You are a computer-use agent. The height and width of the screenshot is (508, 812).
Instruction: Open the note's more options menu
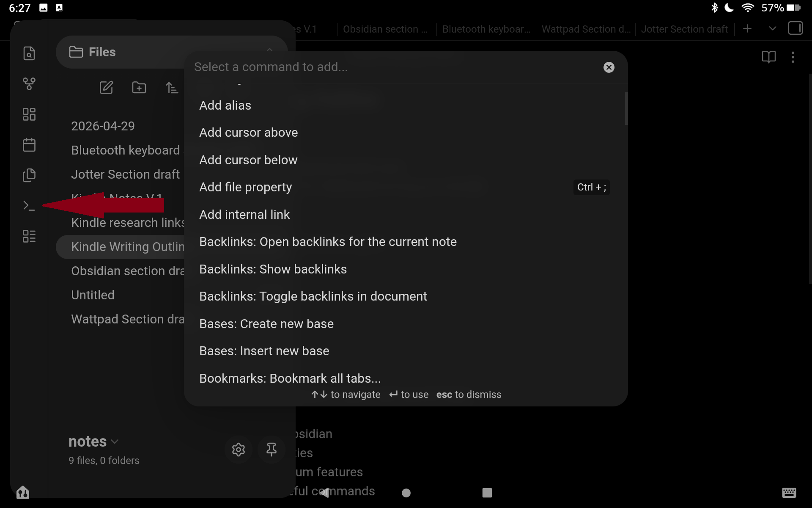(x=793, y=57)
